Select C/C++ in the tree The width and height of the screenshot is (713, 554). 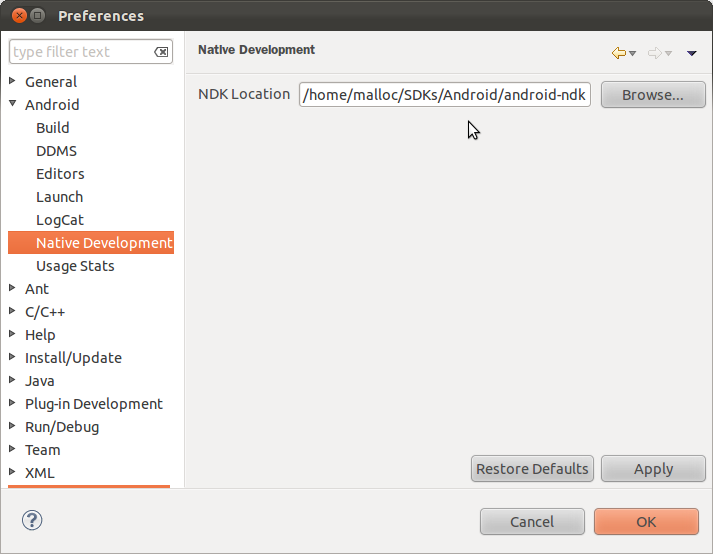pos(45,312)
